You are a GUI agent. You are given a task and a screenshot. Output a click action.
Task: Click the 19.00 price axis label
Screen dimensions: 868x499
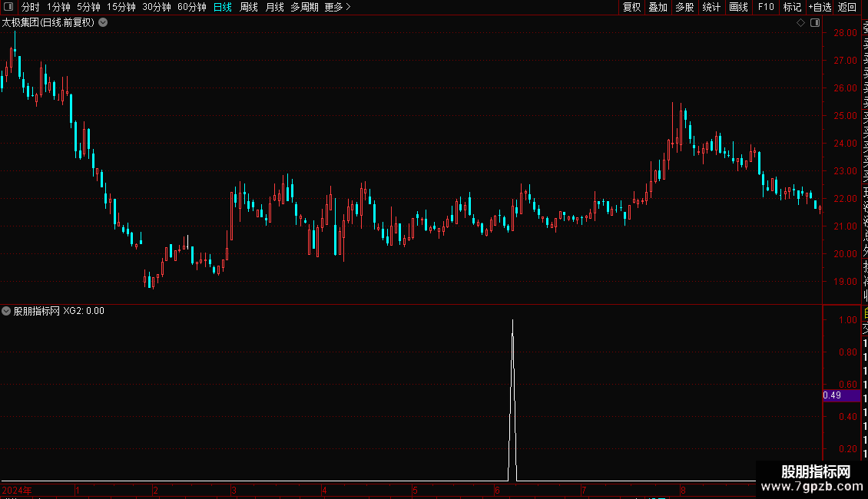coord(845,282)
